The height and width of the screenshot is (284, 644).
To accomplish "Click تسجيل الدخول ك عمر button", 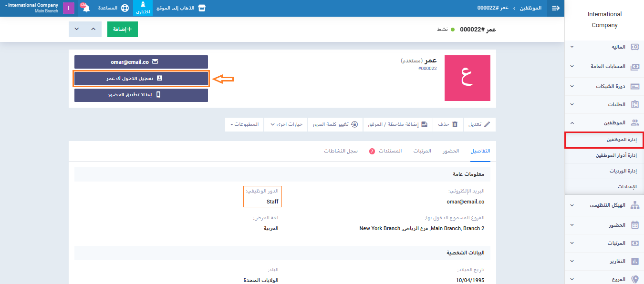I will click(141, 79).
